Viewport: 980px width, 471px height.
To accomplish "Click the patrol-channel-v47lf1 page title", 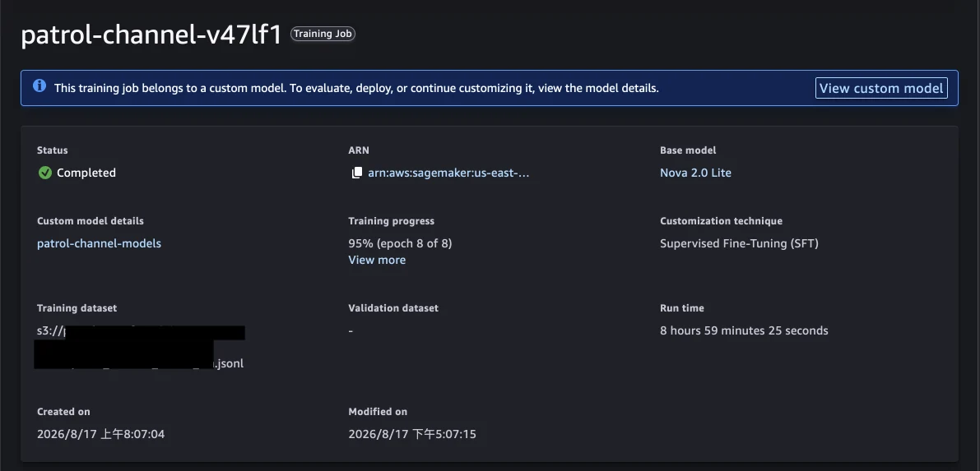I will coord(151,35).
